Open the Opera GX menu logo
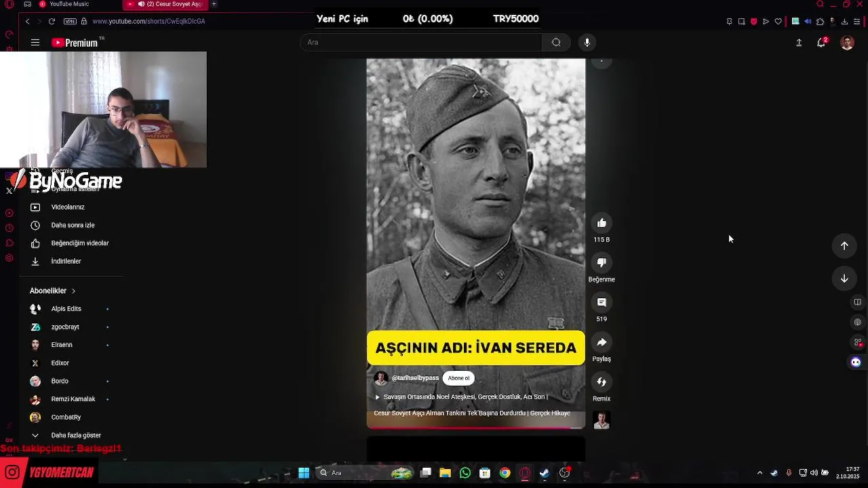The height and width of the screenshot is (488, 868). pyautogui.click(x=9, y=4)
